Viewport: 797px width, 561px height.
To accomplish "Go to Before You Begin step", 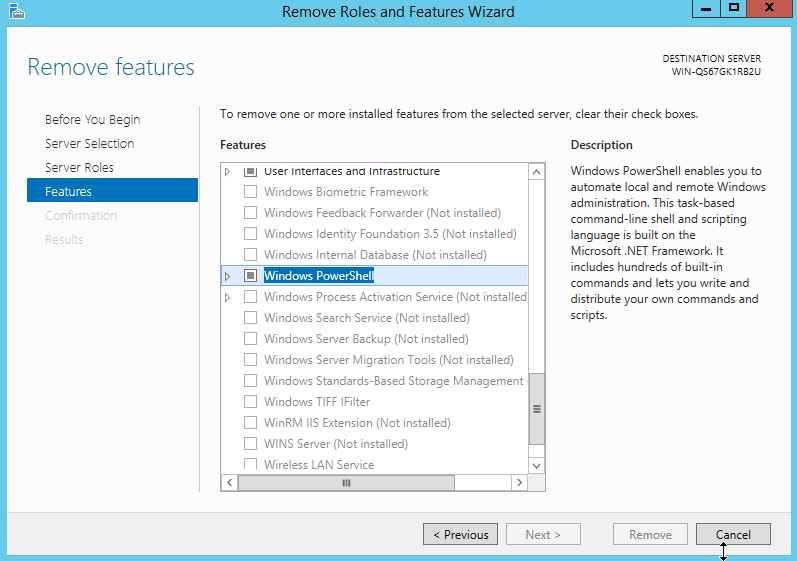I will [x=92, y=120].
